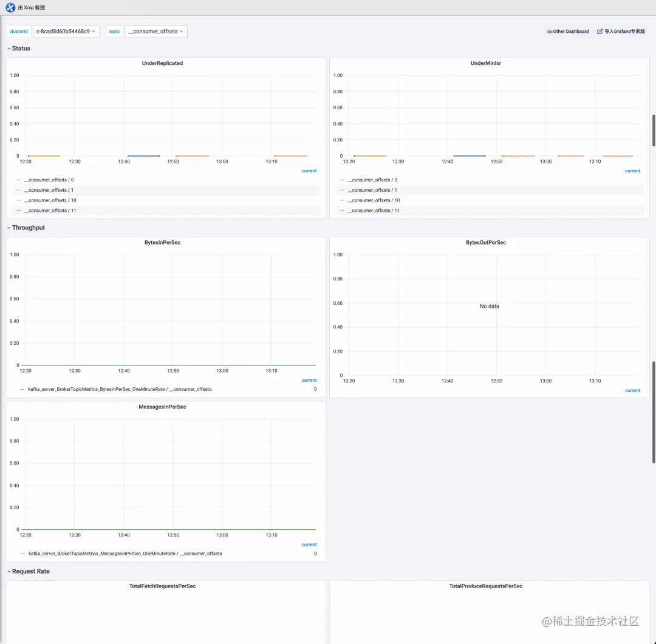
Task: Click the MessagesInPerSec legend current value 0
Action: coord(315,554)
